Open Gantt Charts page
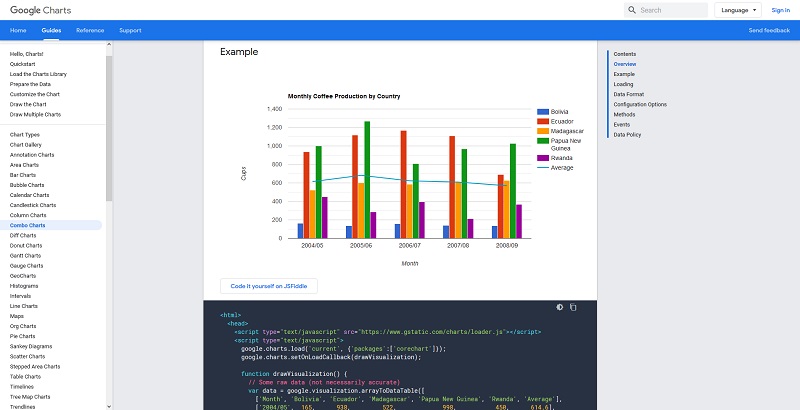Image resolution: width=800 pixels, height=410 pixels. [25, 255]
